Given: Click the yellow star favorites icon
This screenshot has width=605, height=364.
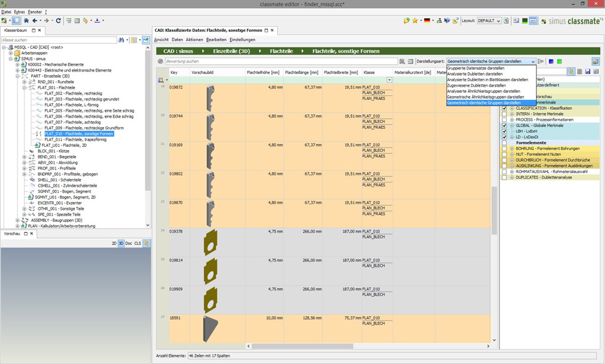Looking at the screenshot, I should (415, 21).
